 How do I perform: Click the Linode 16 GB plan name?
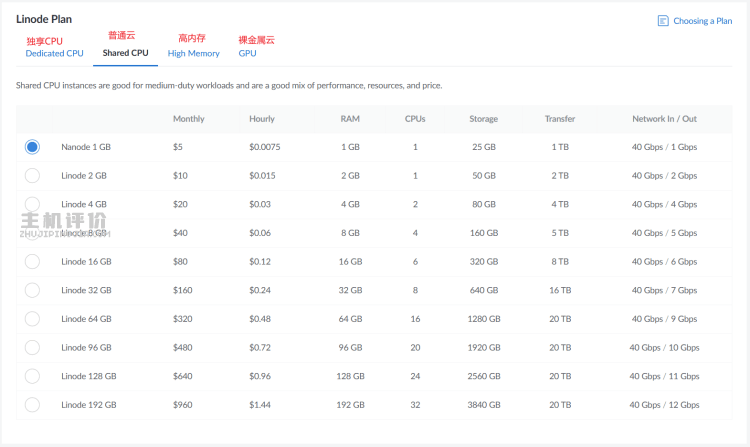[x=86, y=262]
